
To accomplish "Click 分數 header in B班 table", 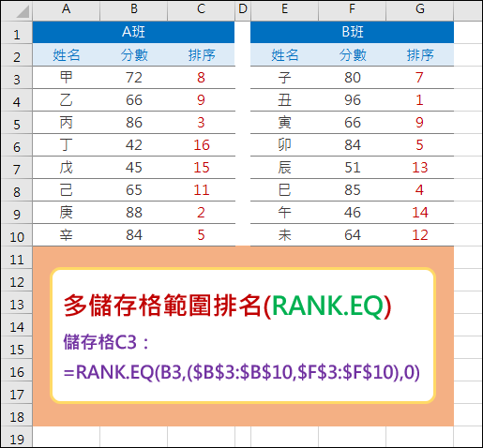I will [353, 55].
